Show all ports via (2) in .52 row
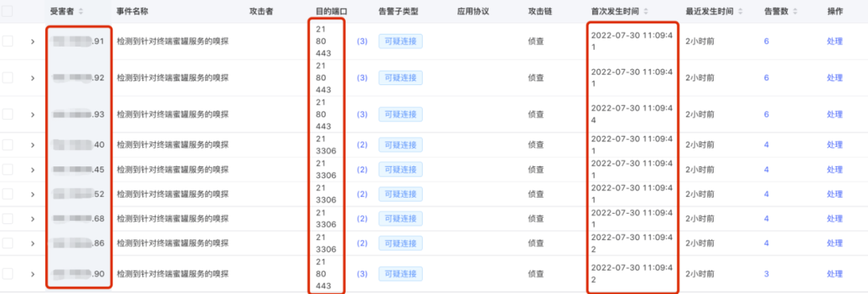The image size is (868, 294). [x=362, y=194]
